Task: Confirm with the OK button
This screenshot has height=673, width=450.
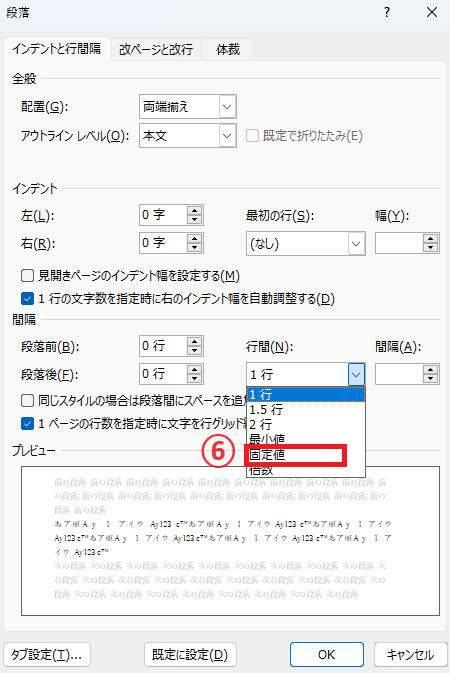Action: 327,655
